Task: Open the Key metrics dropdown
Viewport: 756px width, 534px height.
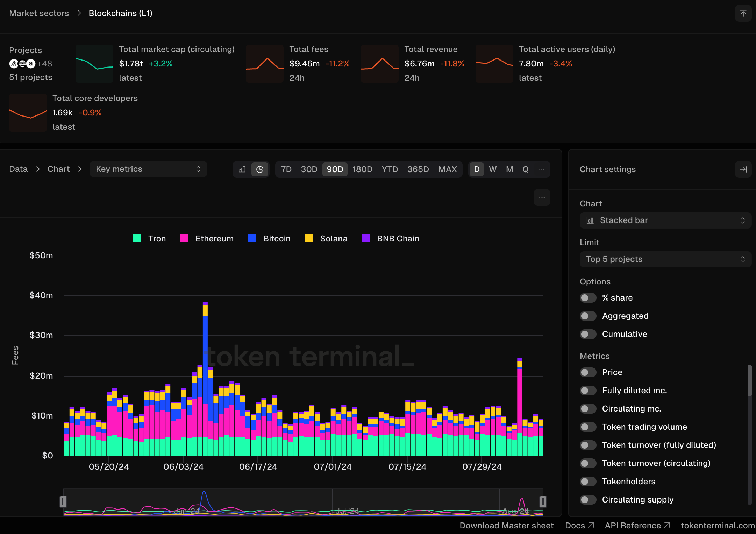Action: [x=148, y=169]
